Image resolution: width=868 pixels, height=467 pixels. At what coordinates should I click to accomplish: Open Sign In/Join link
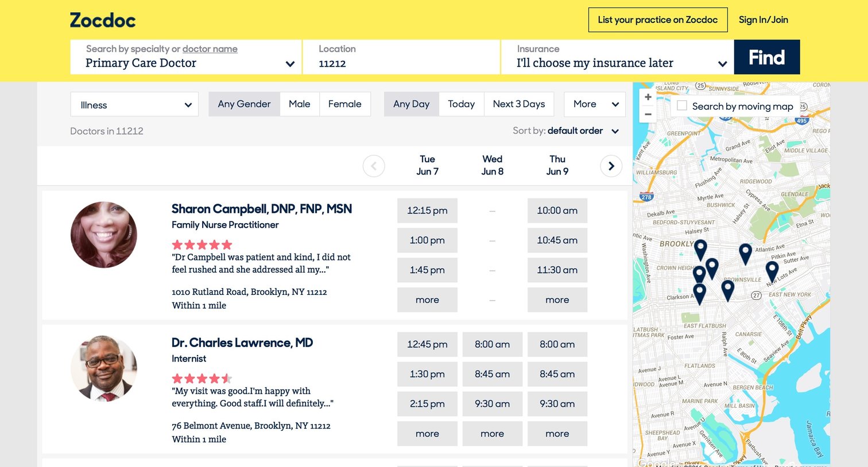[764, 20]
